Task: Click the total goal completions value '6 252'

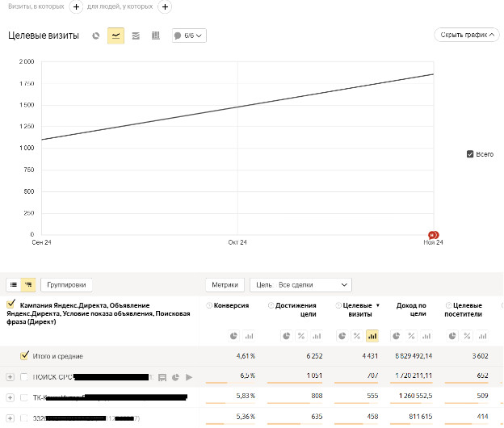Action: click(x=314, y=356)
